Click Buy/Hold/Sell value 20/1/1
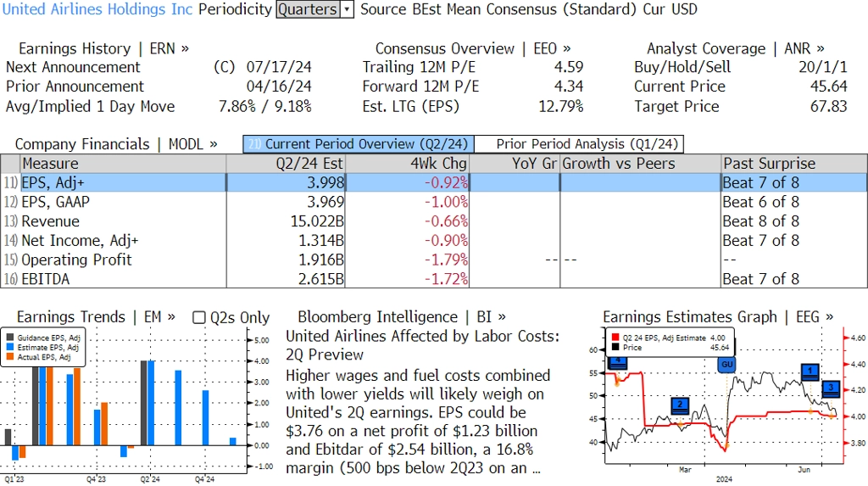 pyautogui.click(x=823, y=67)
